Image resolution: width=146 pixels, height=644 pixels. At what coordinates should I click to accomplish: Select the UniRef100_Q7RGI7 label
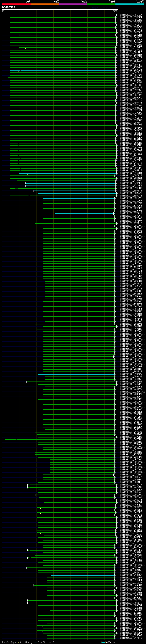pyautogui.click(x=131, y=485)
